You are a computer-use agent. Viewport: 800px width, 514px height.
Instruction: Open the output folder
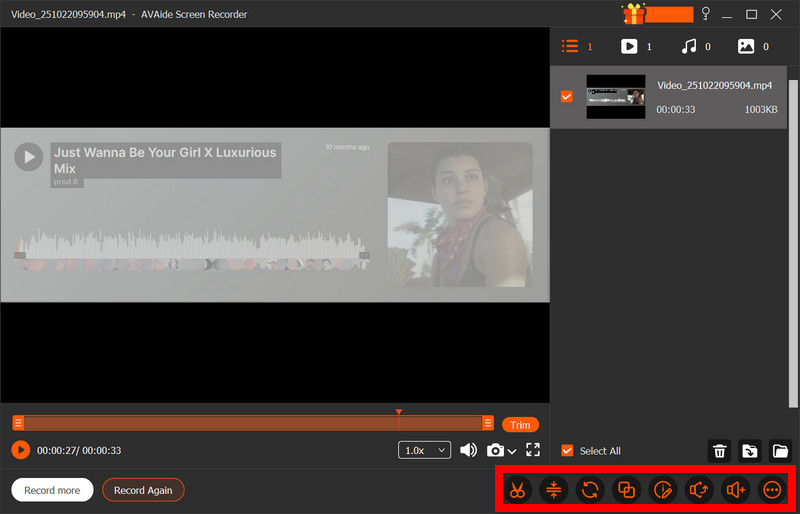[780, 451]
